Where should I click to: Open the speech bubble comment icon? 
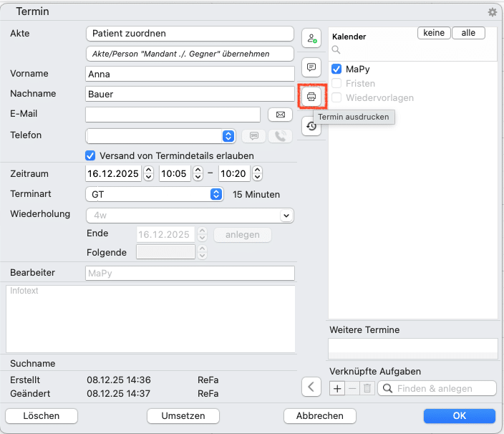(311, 67)
